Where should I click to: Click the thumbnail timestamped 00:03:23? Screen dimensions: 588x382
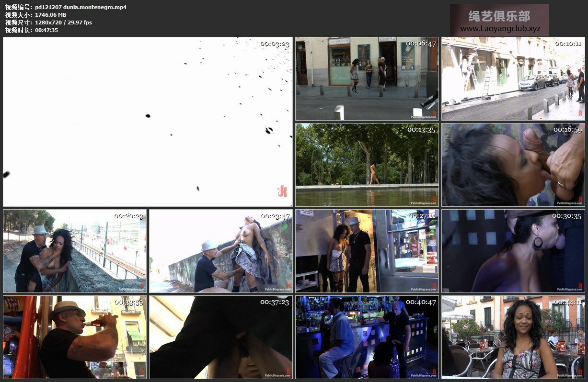click(148, 122)
